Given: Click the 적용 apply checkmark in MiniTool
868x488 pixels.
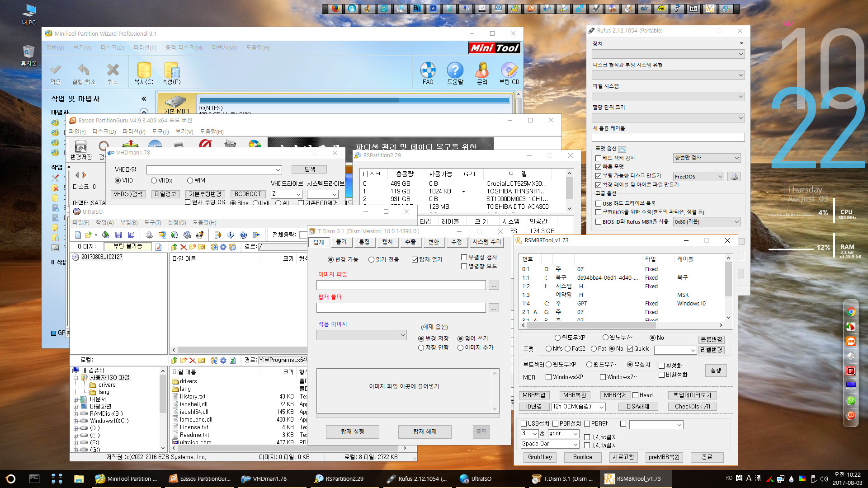Looking at the screenshot, I should click(x=56, y=70).
